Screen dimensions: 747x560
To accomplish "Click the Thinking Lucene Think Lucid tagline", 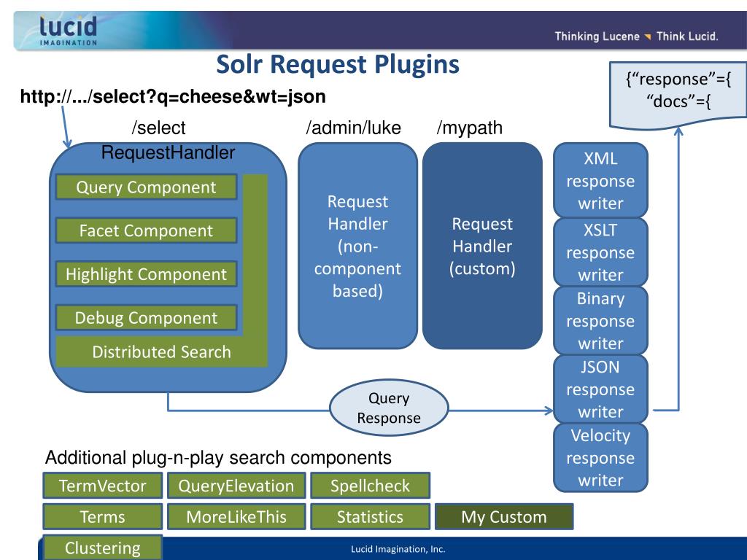I will pyautogui.click(x=636, y=36).
